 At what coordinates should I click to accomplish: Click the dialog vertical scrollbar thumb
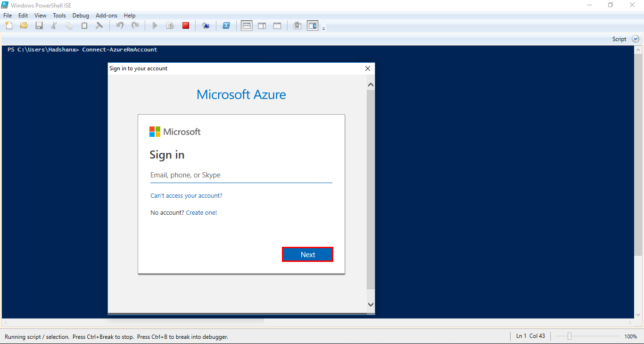coord(371,189)
